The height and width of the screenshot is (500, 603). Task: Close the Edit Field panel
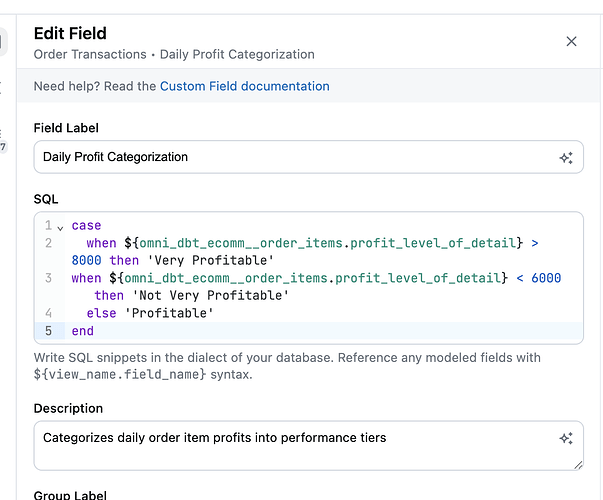coord(571,41)
